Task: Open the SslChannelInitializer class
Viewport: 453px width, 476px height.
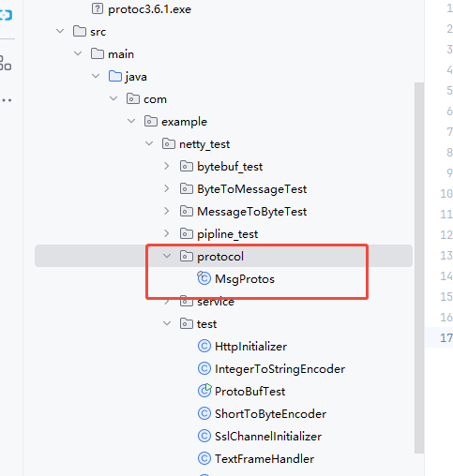Action: (x=268, y=437)
